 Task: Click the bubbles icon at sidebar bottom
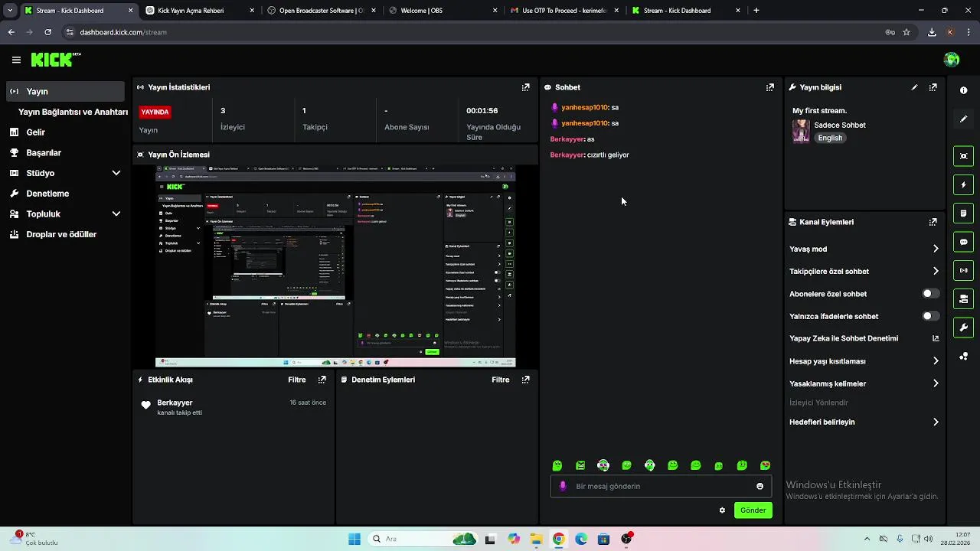click(x=963, y=356)
